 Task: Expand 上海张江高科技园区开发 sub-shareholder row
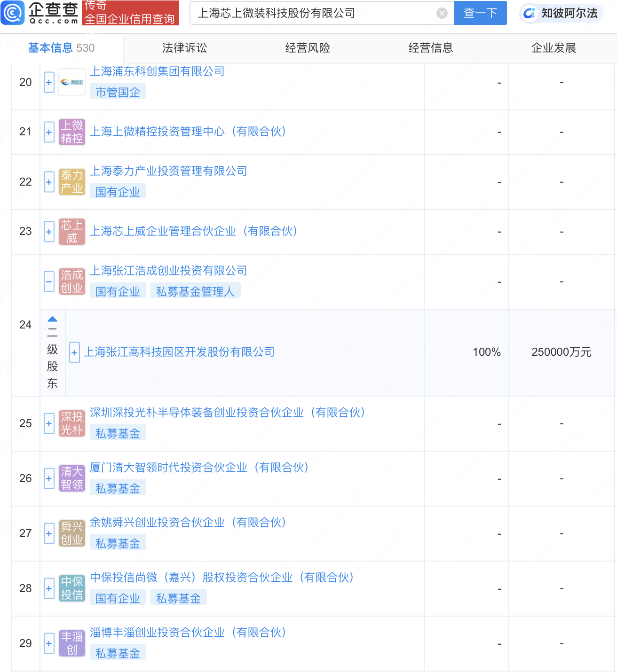74,352
